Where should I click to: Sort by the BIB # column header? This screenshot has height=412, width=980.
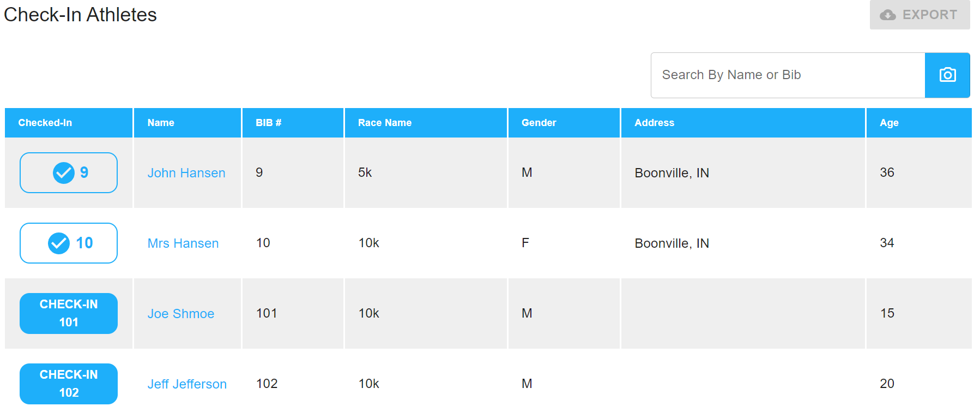coord(268,123)
